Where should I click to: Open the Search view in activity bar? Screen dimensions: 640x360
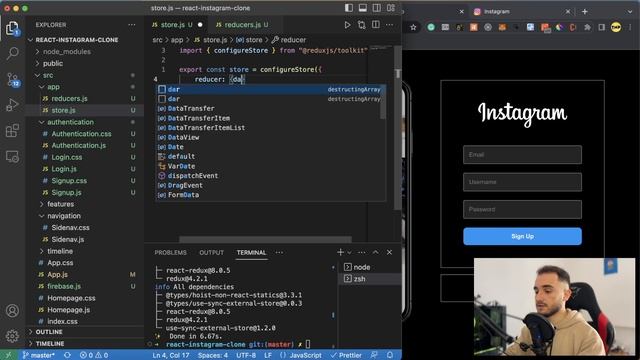[x=12, y=53]
